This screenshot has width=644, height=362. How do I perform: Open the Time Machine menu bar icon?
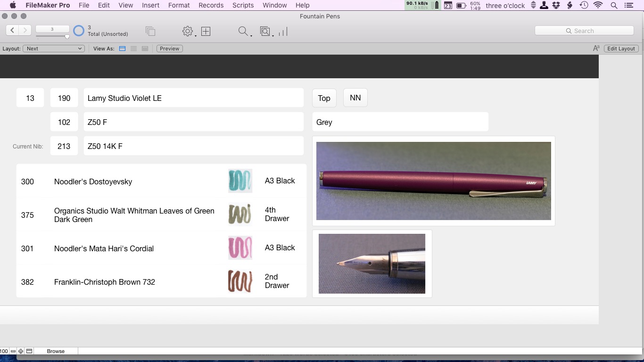(584, 5)
